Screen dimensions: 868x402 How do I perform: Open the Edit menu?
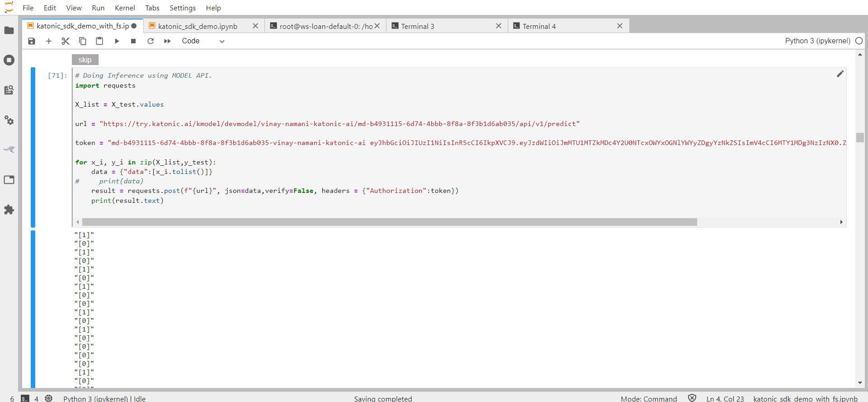50,8
